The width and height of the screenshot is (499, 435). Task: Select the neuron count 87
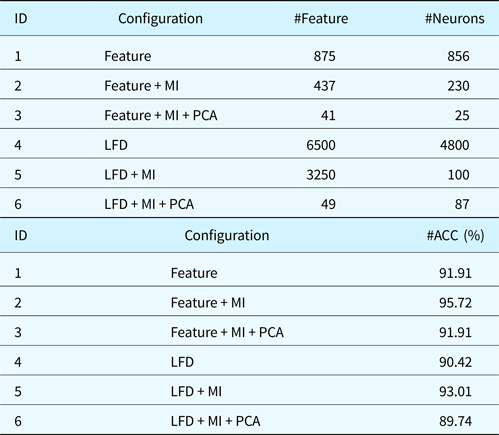pos(462,204)
